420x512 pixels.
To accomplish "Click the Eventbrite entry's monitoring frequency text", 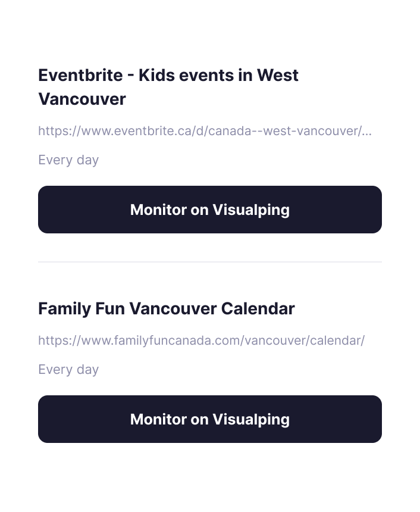I will [68, 160].
